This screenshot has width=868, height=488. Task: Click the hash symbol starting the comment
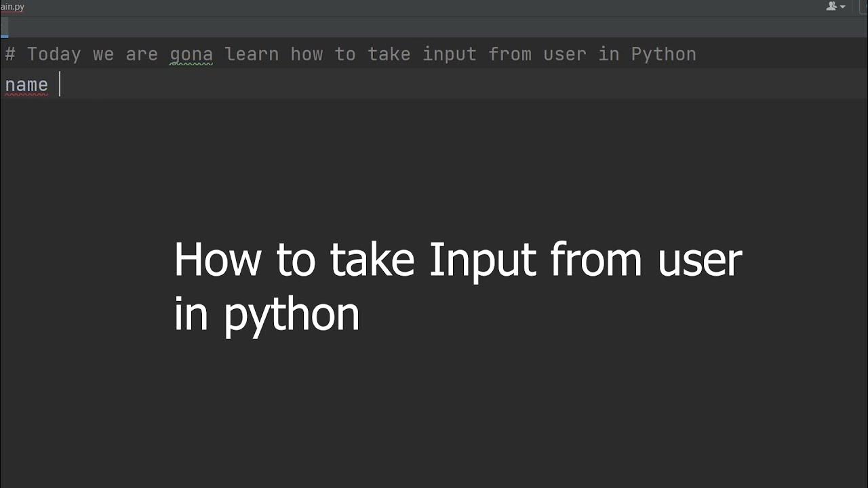[10, 54]
